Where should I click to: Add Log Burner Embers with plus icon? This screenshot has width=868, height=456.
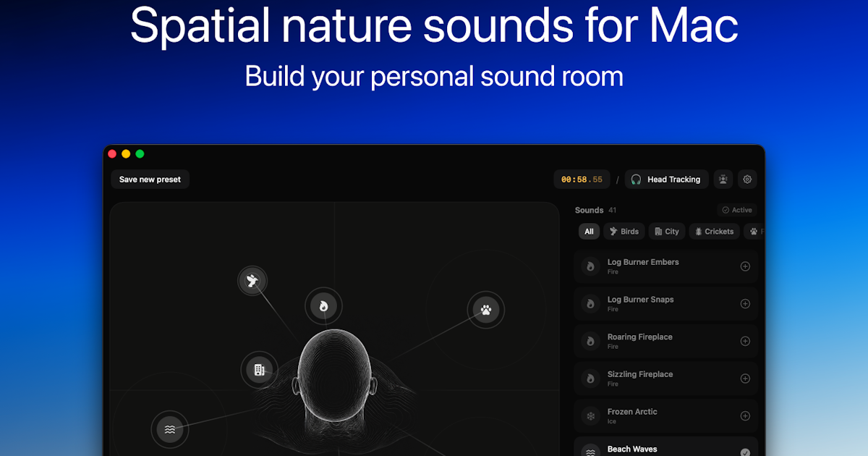pyautogui.click(x=745, y=266)
